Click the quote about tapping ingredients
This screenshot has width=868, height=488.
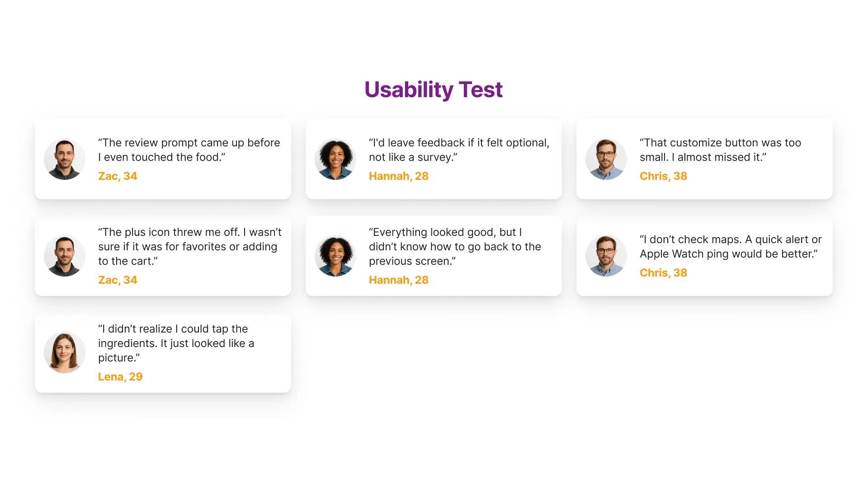[176, 343]
